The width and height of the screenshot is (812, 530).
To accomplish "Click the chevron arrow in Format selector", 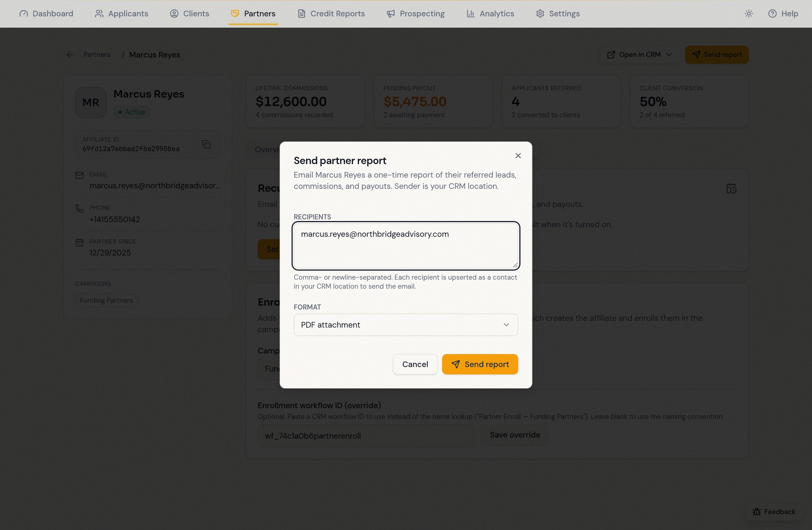I will tap(506, 325).
